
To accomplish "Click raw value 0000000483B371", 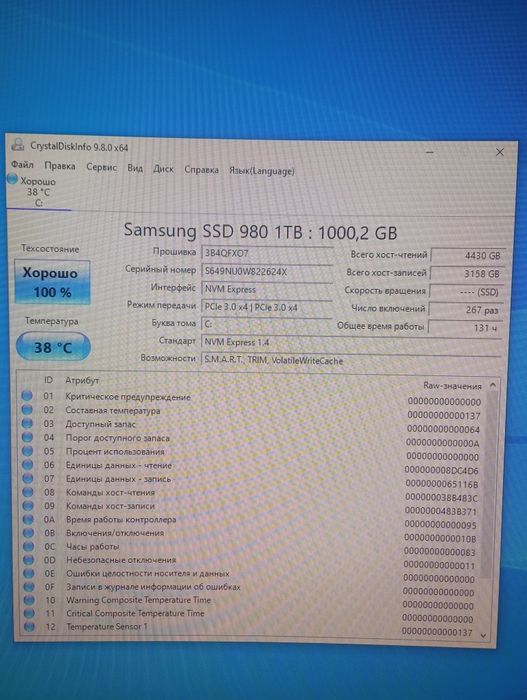I will click(440, 511).
